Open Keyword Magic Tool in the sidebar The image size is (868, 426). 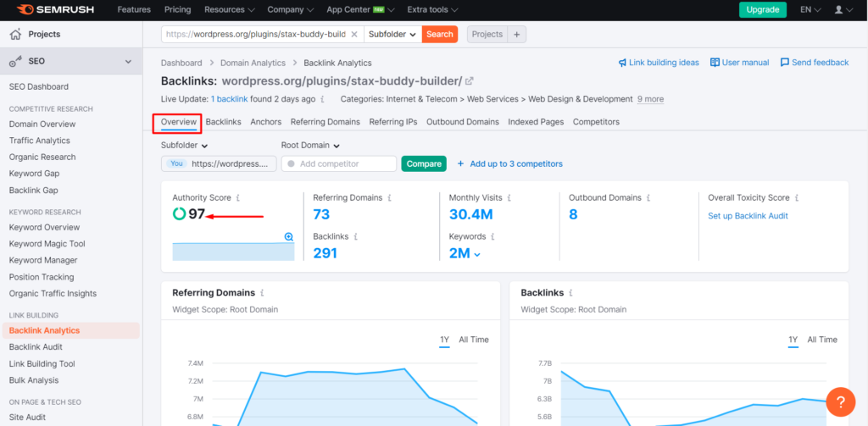point(47,243)
